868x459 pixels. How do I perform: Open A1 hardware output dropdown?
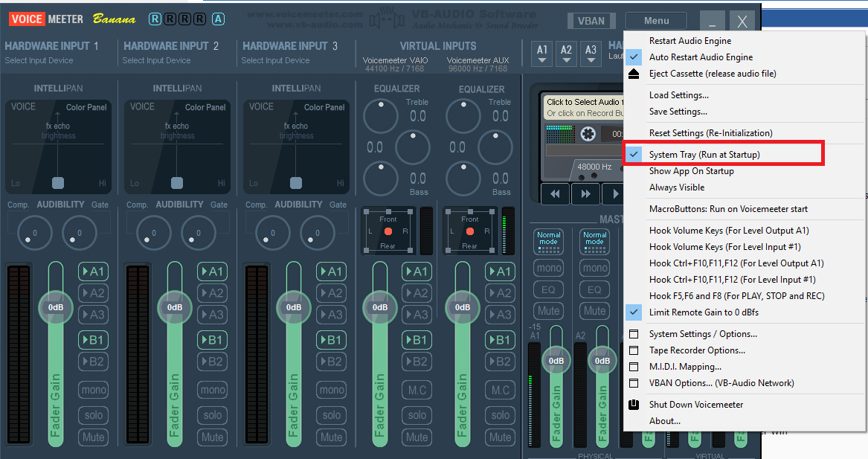pyautogui.click(x=542, y=54)
